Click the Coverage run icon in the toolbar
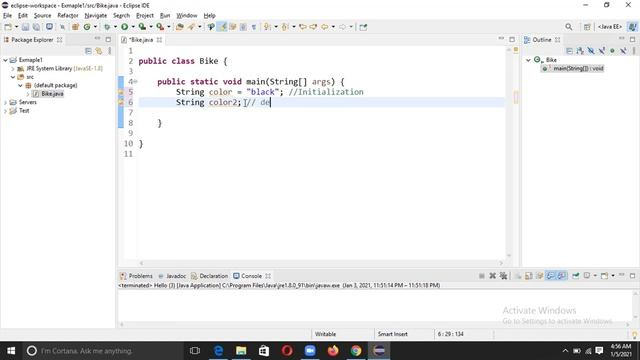The height and width of the screenshot is (360, 640). tap(142, 27)
